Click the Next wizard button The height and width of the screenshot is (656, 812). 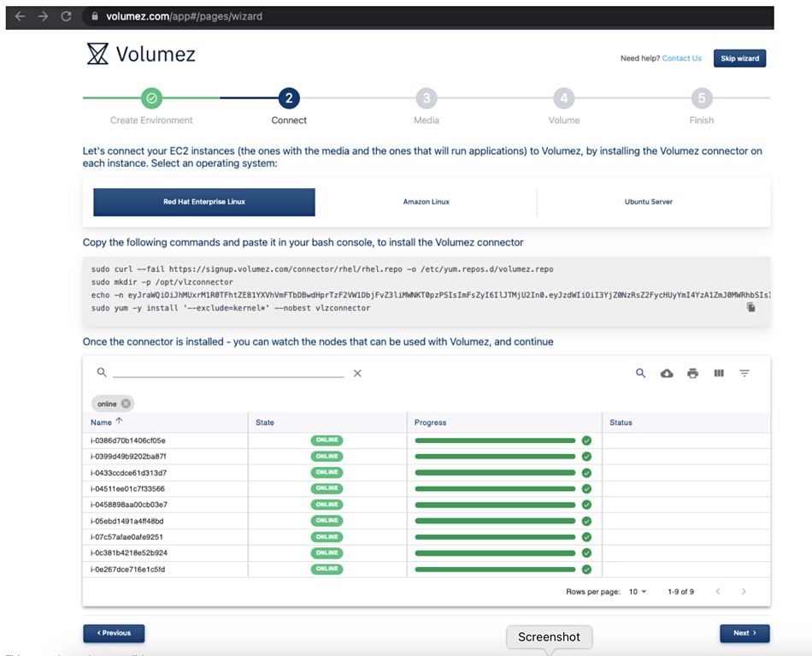744,633
